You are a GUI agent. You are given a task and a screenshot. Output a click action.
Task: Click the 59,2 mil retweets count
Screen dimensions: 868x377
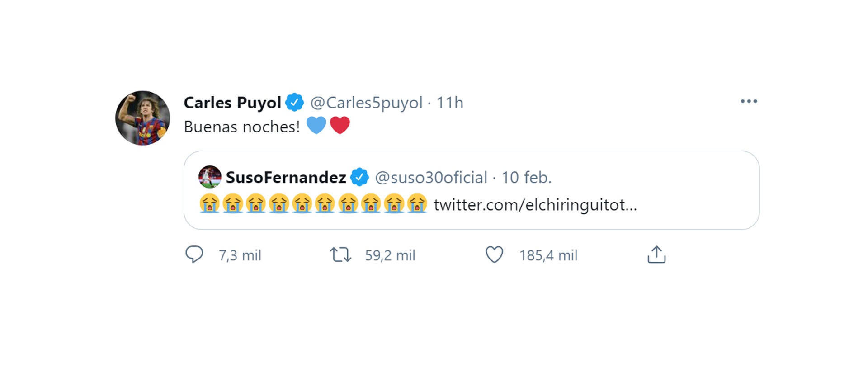coord(390,255)
